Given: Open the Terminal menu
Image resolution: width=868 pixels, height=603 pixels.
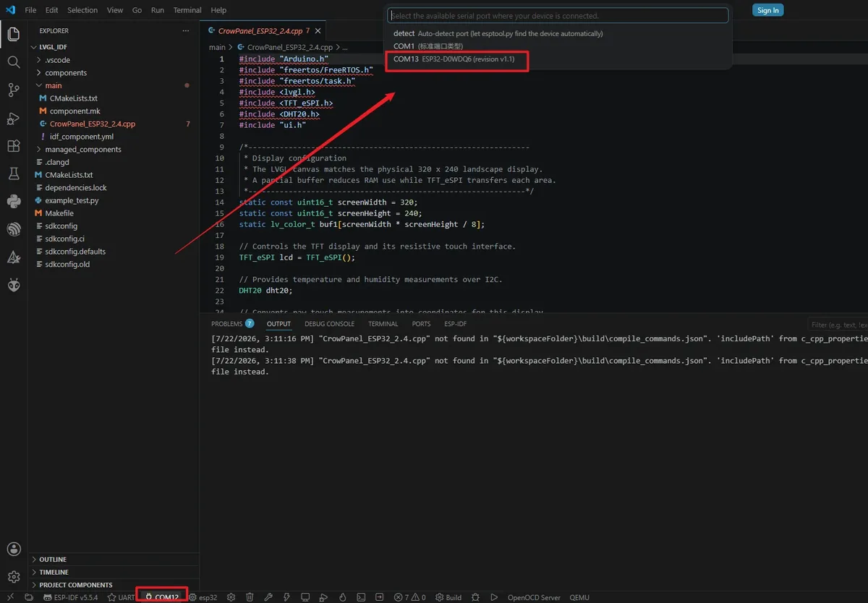Looking at the screenshot, I should [187, 10].
